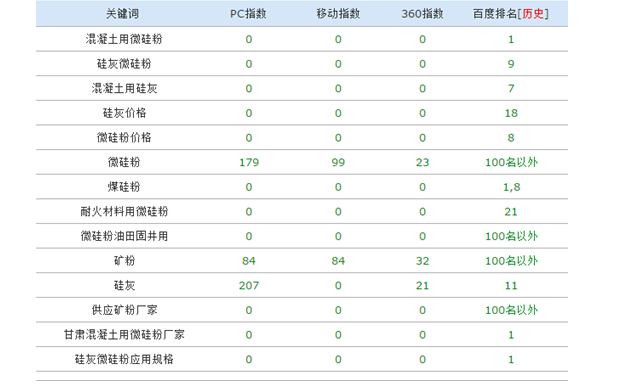The height and width of the screenshot is (387, 624).
Task: Click mobile index 99 for 微硅粉
Action: point(338,162)
